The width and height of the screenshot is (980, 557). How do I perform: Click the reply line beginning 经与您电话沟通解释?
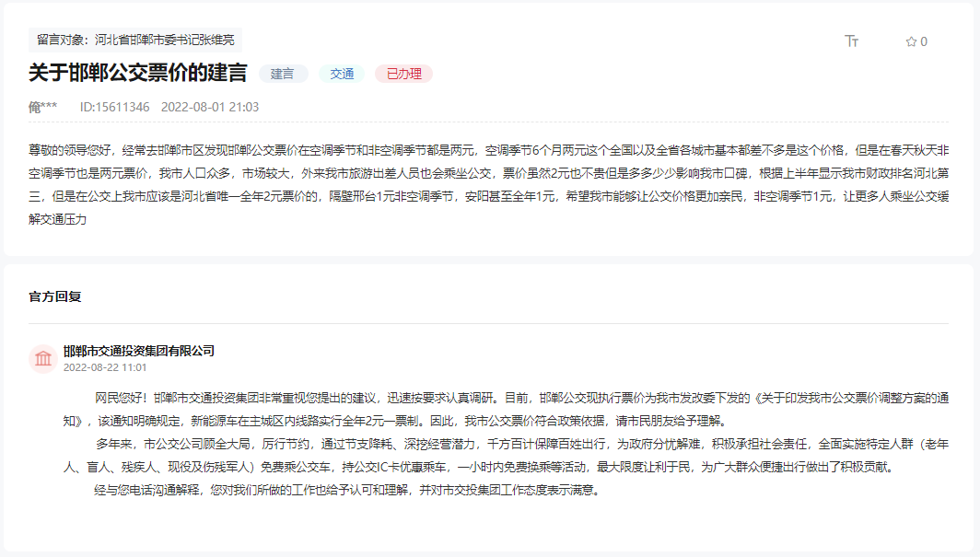click(x=349, y=490)
